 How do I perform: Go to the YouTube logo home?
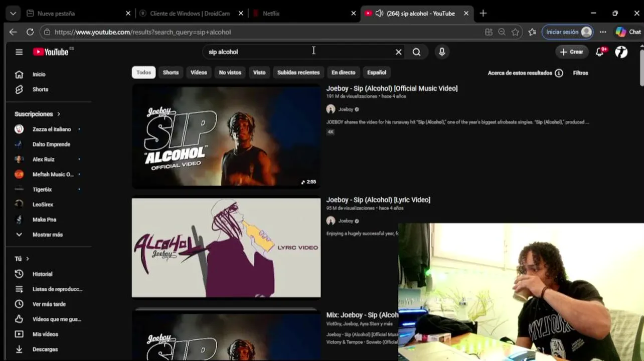[51, 52]
